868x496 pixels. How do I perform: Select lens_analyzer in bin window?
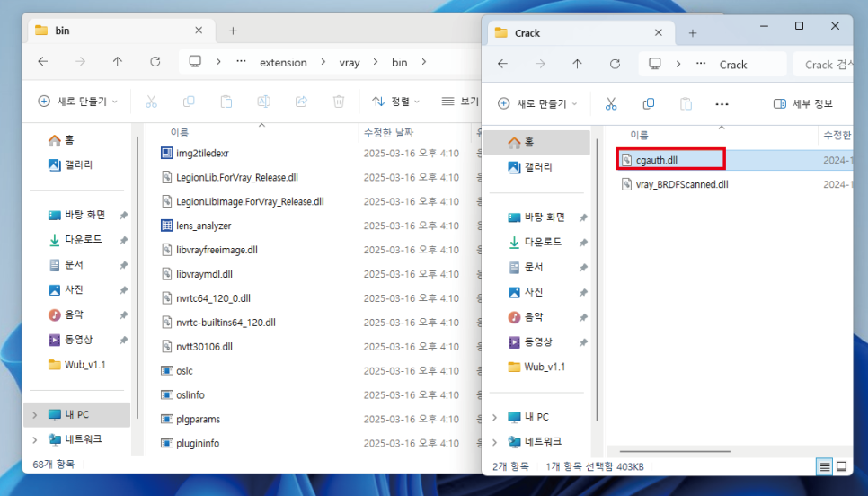pos(203,226)
